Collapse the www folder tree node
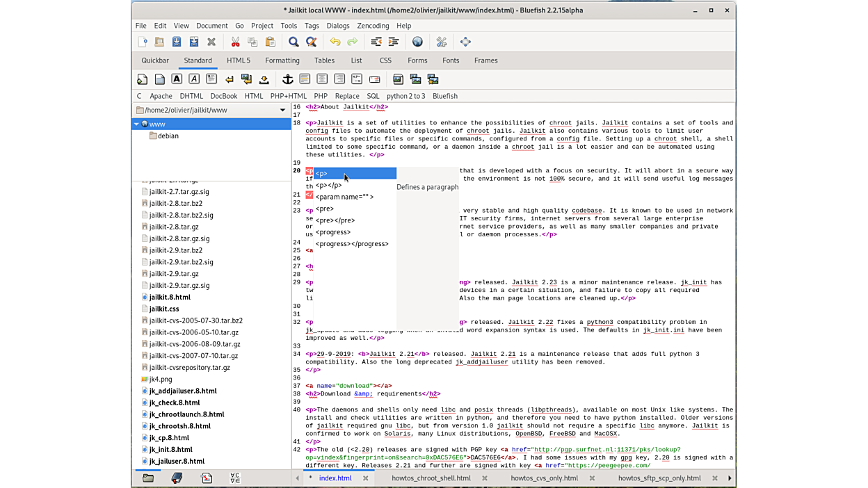This screenshot has height=488, width=868. click(x=136, y=124)
